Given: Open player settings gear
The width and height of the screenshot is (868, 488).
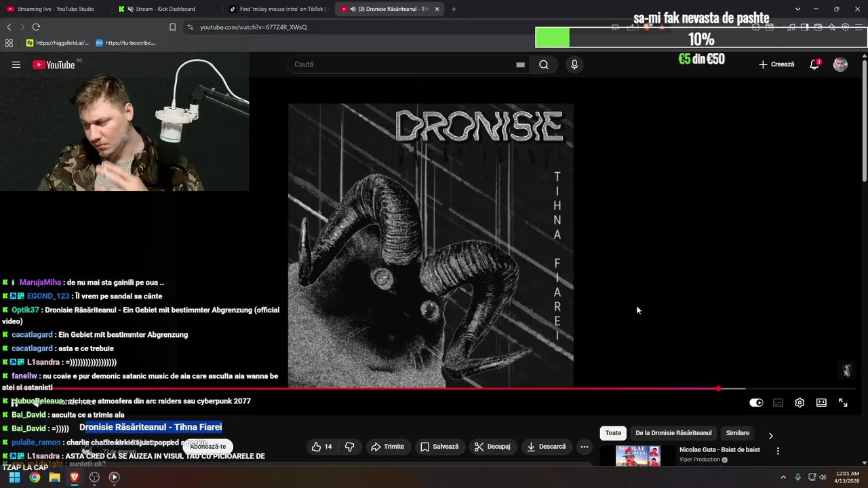Looking at the screenshot, I should (800, 403).
